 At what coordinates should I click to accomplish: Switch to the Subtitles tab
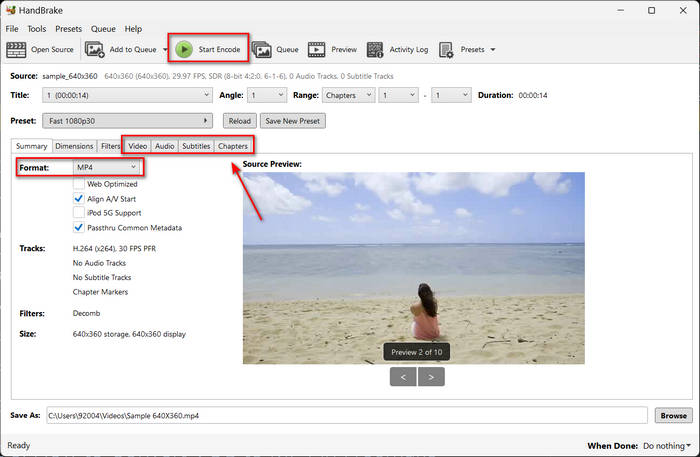(196, 146)
